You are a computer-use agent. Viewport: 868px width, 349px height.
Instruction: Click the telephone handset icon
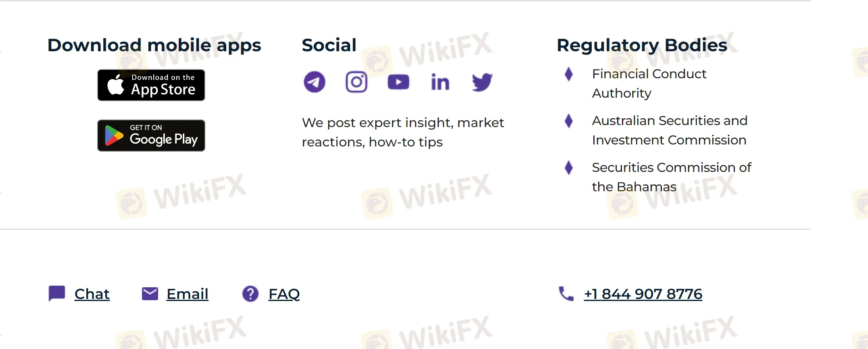click(x=566, y=294)
